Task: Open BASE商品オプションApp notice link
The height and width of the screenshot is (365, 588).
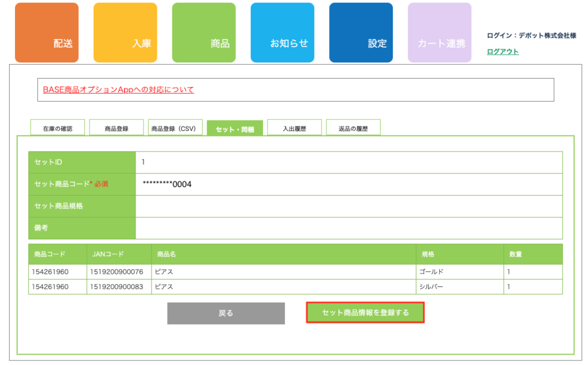Action: point(118,90)
